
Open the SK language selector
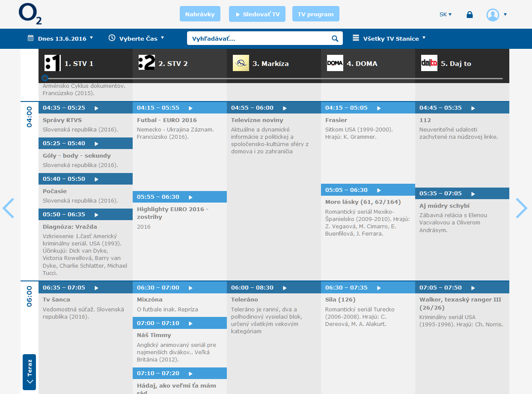point(445,15)
